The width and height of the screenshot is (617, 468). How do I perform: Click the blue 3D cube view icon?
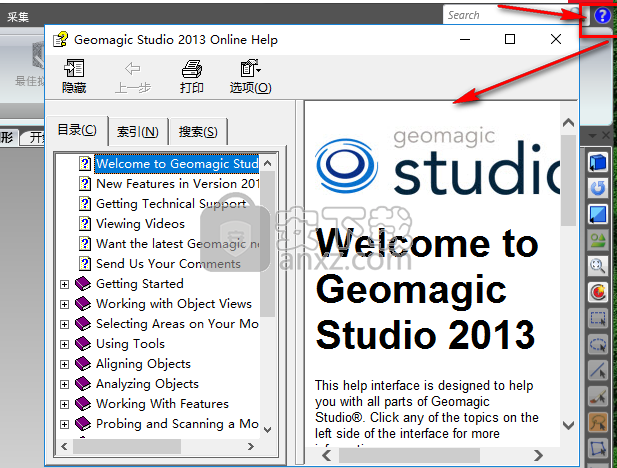tap(598, 163)
